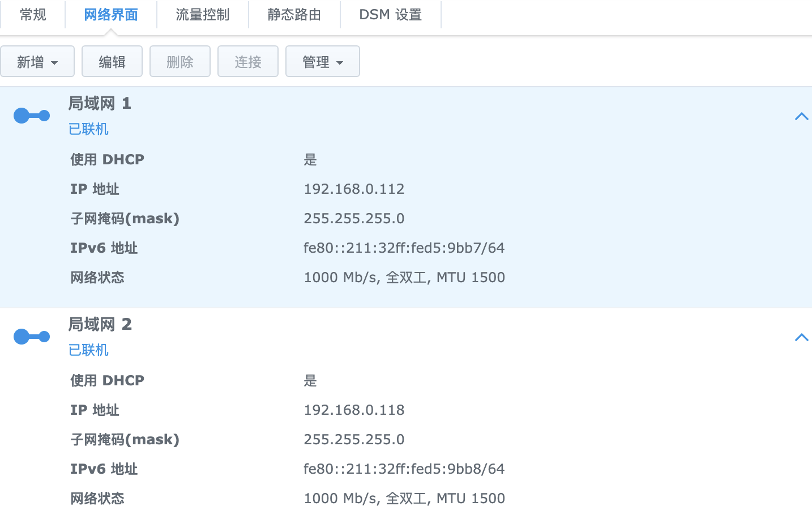Collapse the 局域网 2 section chevron
The width and height of the screenshot is (812, 527).
click(801, 338)
